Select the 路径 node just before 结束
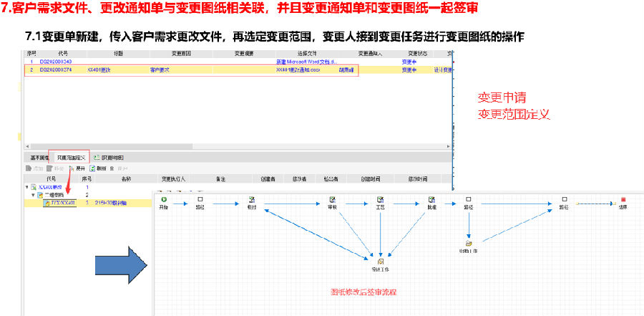This screenshot has width=644, height=316. click(565, 199)
